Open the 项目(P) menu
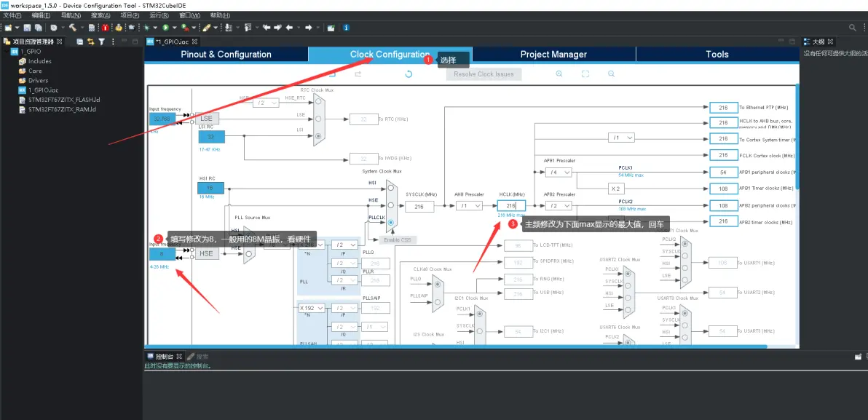 pyautogui.click(x=130, y=15)
